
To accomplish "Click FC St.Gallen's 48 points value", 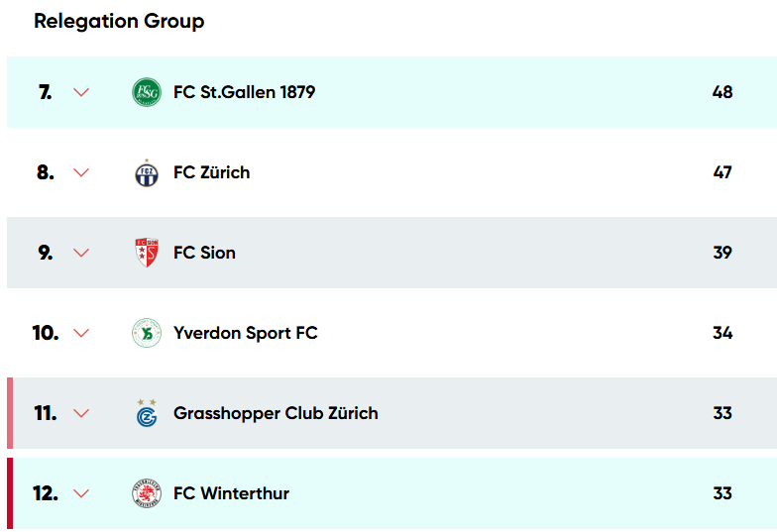I will coord(721,92).
